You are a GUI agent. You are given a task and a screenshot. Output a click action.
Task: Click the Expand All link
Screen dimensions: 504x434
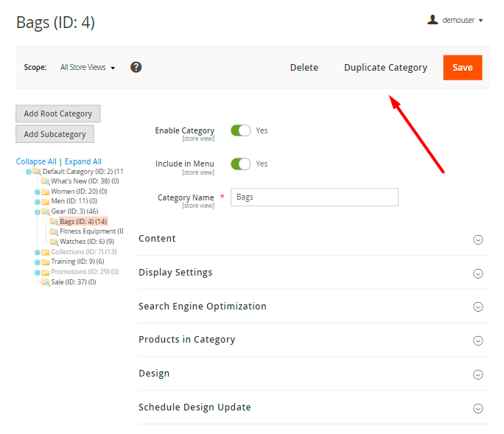83,161
